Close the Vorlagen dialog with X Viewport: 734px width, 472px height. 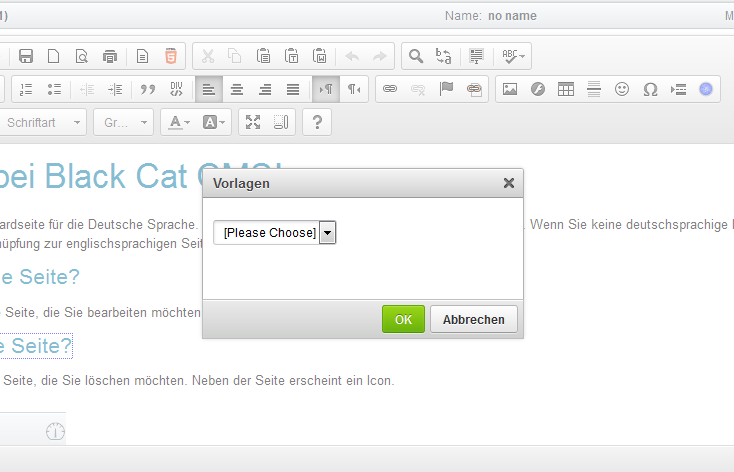tap(508, 183)
